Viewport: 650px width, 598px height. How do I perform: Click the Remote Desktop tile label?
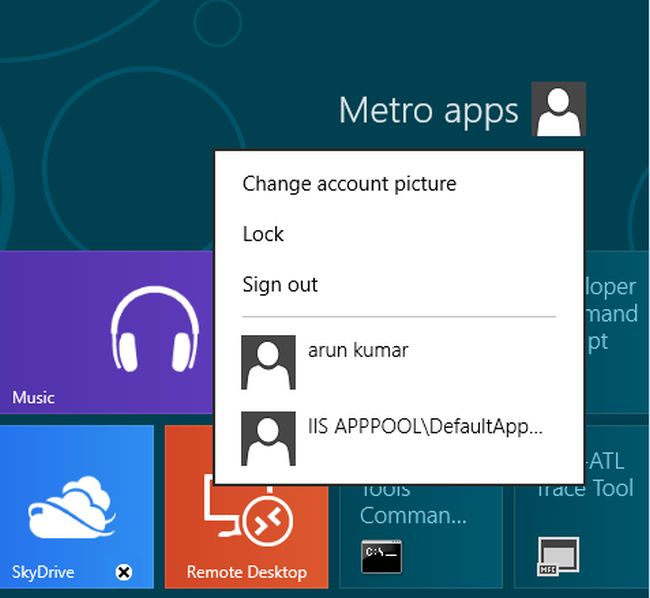click(247, 572)
